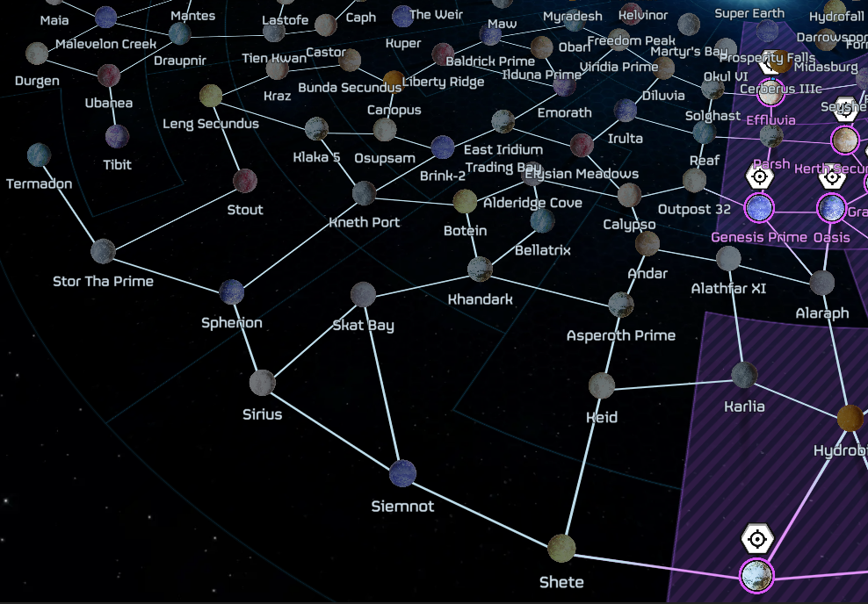868x604 pixels.
Task: Select the Elysian Meadows planet
Action: click(x=582, y=145)
